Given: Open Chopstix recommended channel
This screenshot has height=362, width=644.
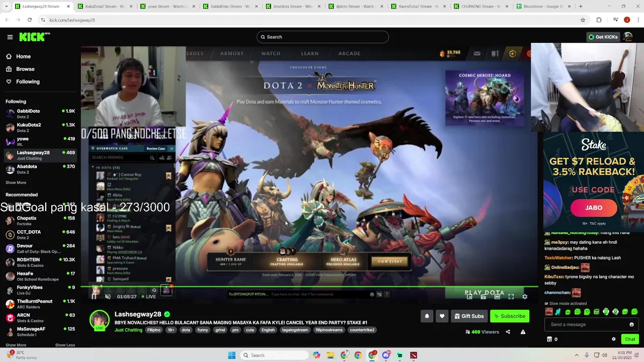Looking at the screenshot, I should click(x=40, y=221).
